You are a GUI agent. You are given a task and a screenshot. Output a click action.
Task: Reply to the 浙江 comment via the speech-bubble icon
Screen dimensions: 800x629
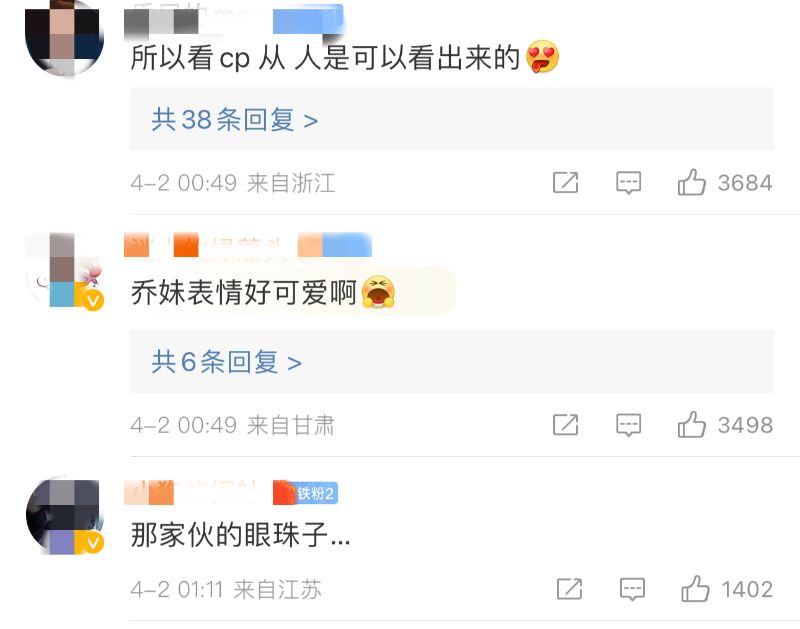pyautogui.click(x=628, y=183)
